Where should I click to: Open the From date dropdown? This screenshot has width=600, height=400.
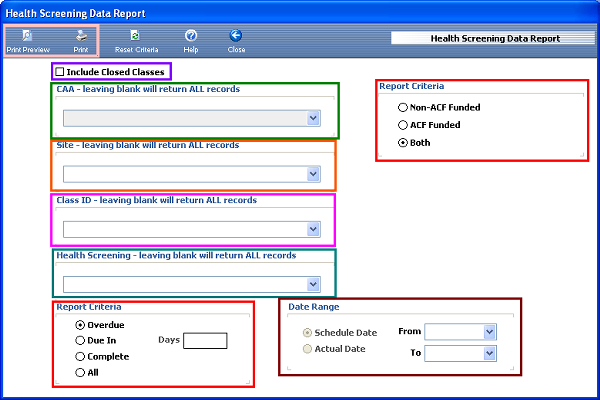pos(489,332)
